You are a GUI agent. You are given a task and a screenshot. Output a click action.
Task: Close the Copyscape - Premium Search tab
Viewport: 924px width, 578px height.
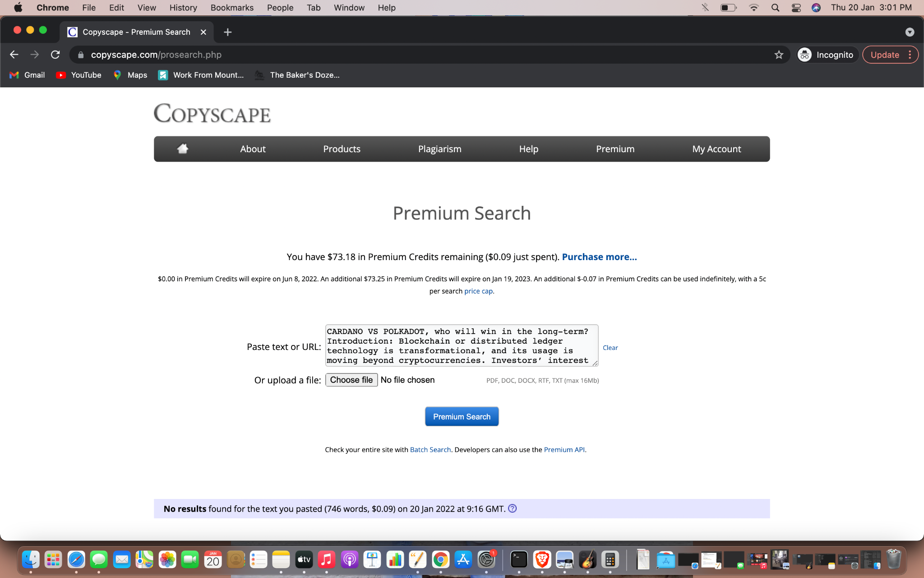click(x=203, y=32)
